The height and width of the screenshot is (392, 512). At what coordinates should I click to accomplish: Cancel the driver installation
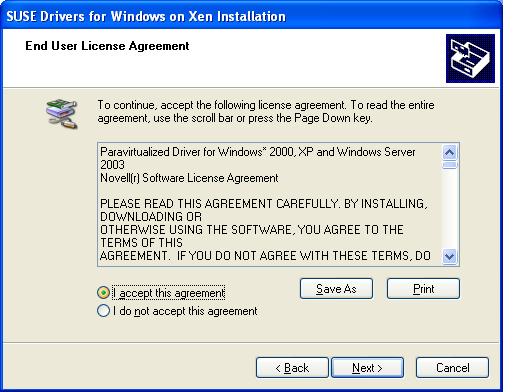click(x=452, y=368)
